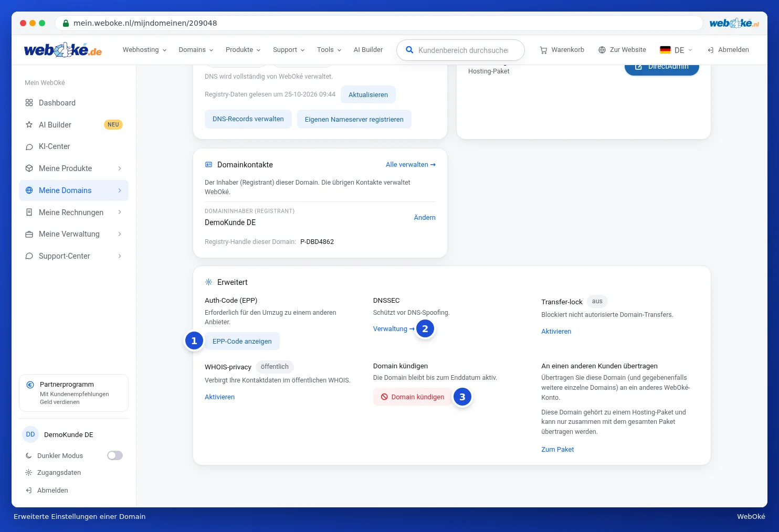Click the EPP-Code anzeigen button
Viewport: 779px width, 532px height.
coord(242,342)
